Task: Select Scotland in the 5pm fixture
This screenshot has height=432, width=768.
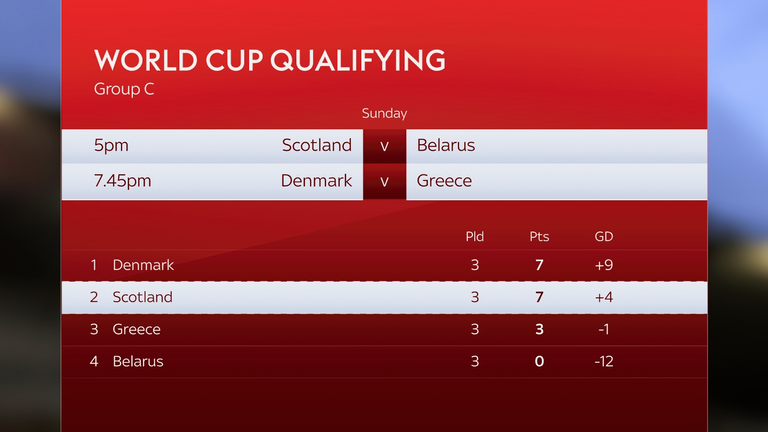Action: pos(316,145)
